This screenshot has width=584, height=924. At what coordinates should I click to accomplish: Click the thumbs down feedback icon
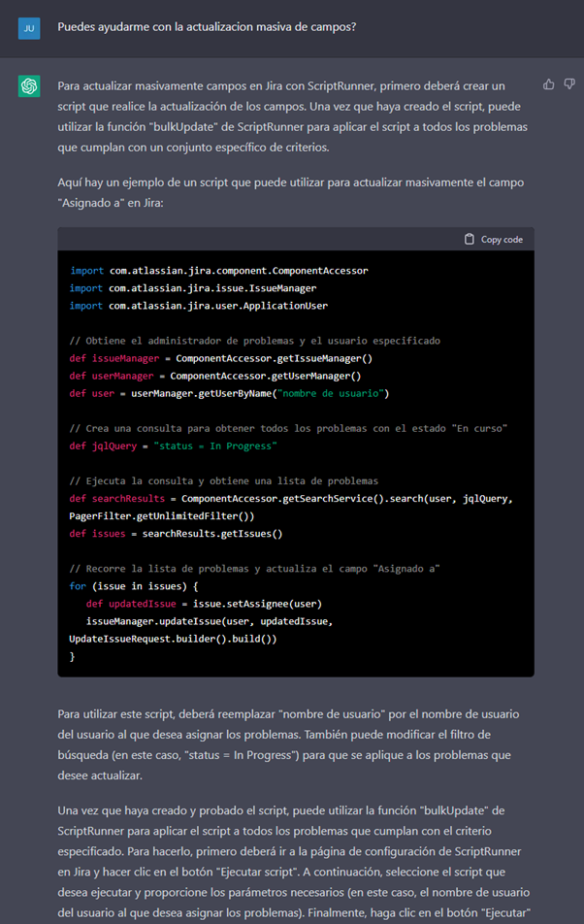pos(568,84)
